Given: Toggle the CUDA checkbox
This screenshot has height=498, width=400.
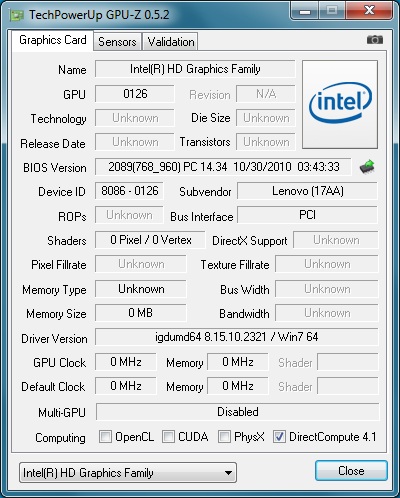Looking at the screenshot, I should click(x=168, y=436).
